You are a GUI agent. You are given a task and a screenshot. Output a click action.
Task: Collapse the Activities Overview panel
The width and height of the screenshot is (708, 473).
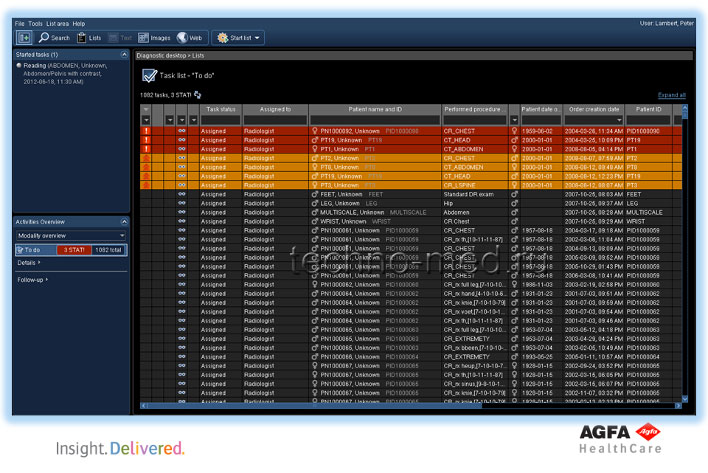[125, 222]
